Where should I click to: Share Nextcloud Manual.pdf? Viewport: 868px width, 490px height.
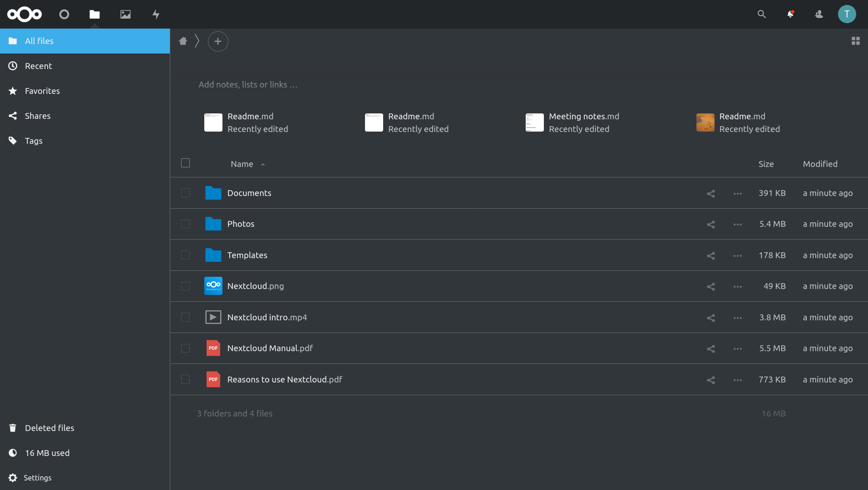(x=711, y=348)
